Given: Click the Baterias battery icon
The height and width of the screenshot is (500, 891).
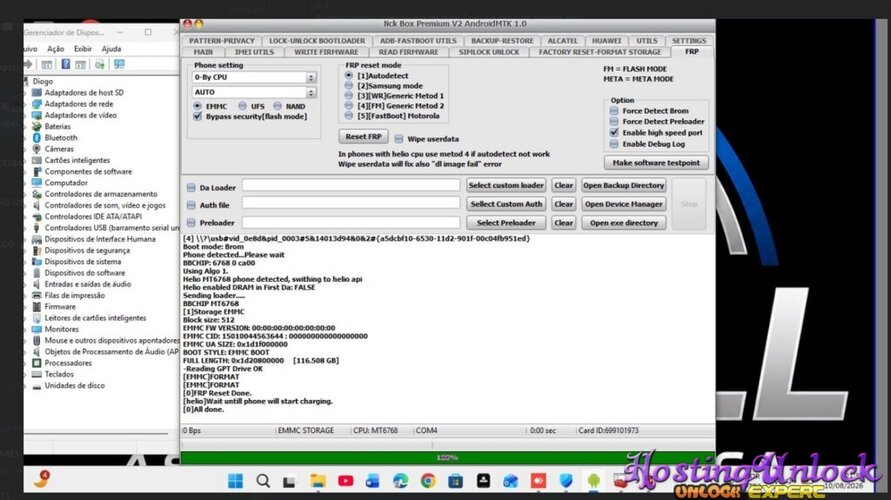Looking at the screenshot, I should pos(37,126).
